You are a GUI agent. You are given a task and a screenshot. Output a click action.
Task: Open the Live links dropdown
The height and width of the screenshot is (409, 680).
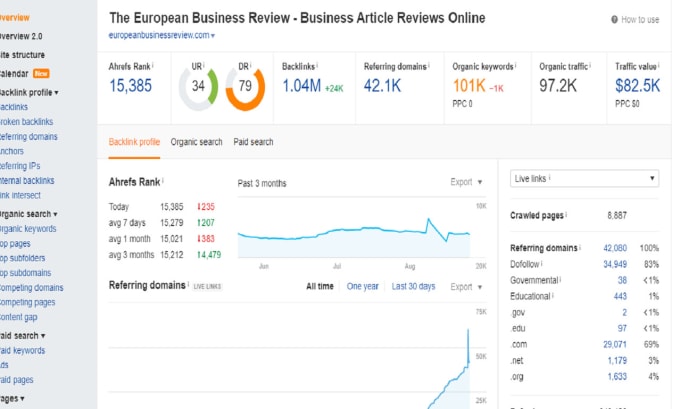[584, 178]
